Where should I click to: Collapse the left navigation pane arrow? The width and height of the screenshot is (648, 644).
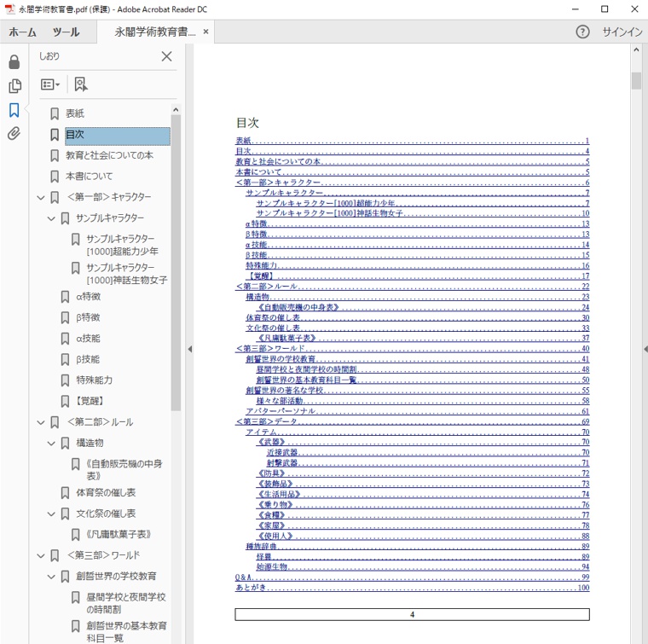pyautogui.click(x=189, y=349)
